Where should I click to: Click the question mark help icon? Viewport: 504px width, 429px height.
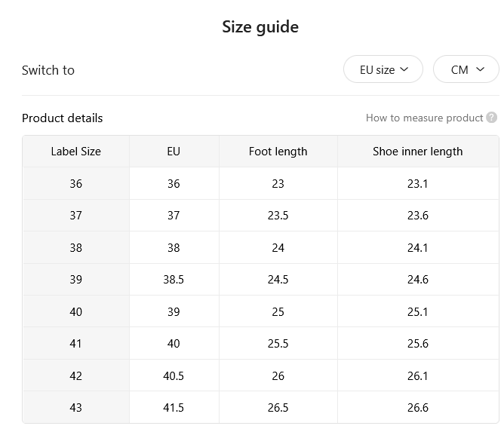491,118
